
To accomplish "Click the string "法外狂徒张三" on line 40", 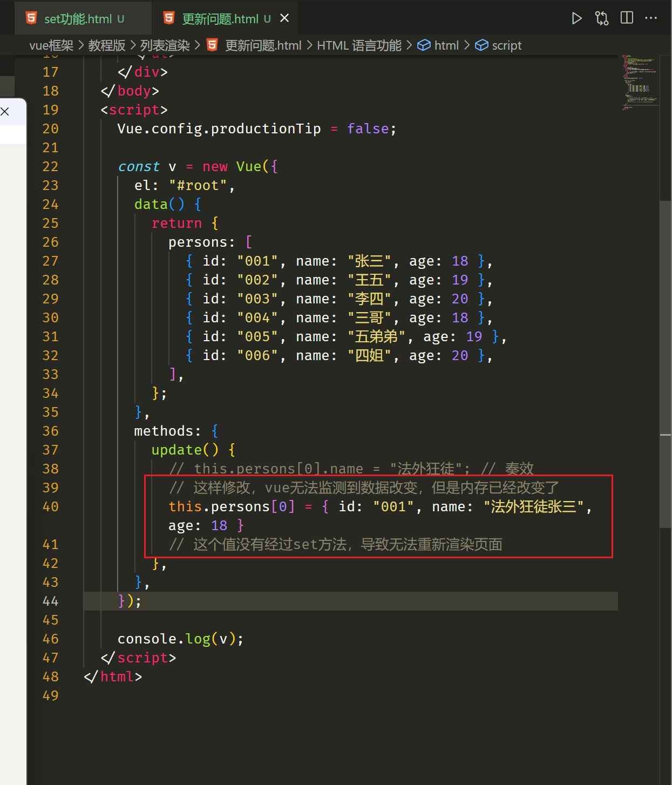I will pos(534,506).
